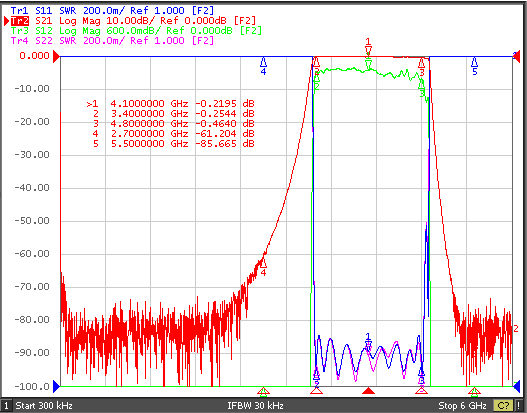Viewport: 527px width, 413px height.
Task: Click blue marker 5 triangle on top line
Action: 474,63
